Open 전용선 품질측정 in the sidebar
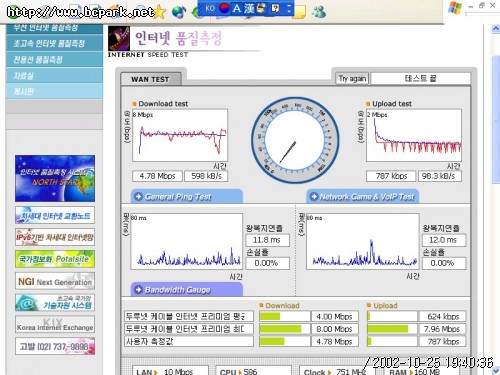This screenshot has width=500, height=375. coord(54,60)
